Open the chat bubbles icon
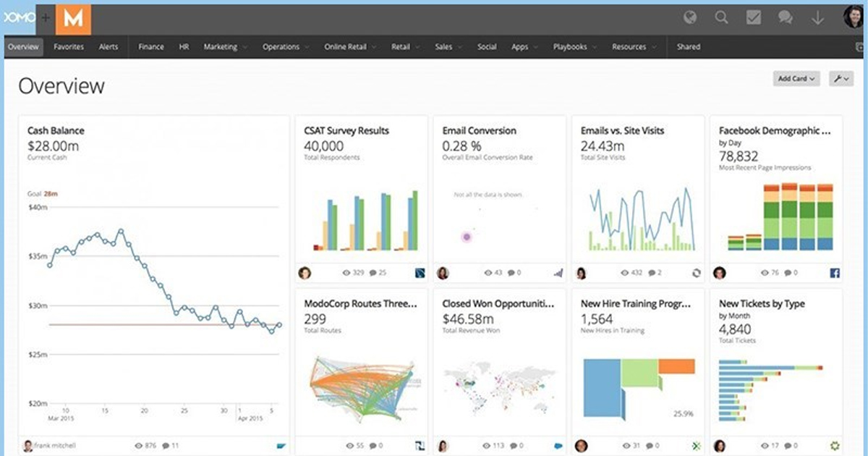Screen dimensions: 868x456 pyautogui.click(x=786, y=18)
